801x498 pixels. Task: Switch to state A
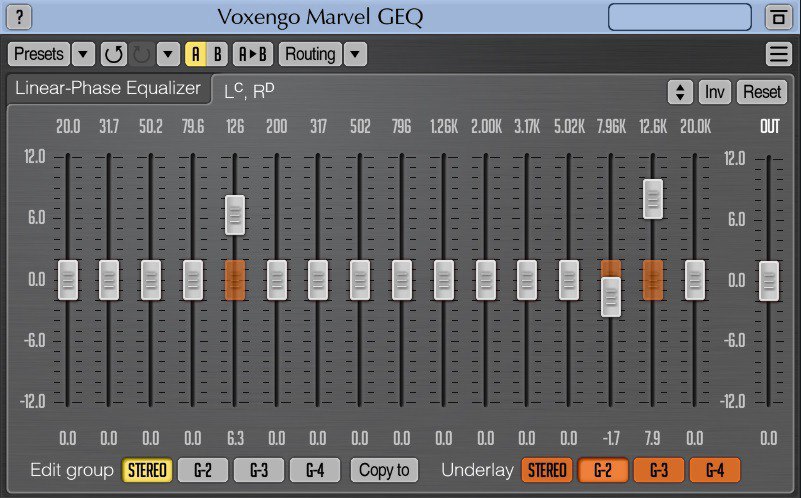196,54
